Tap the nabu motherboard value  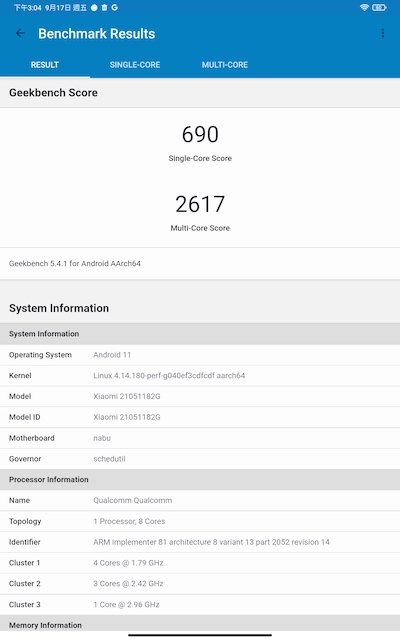pyautogui.click(x=102, y=438)
